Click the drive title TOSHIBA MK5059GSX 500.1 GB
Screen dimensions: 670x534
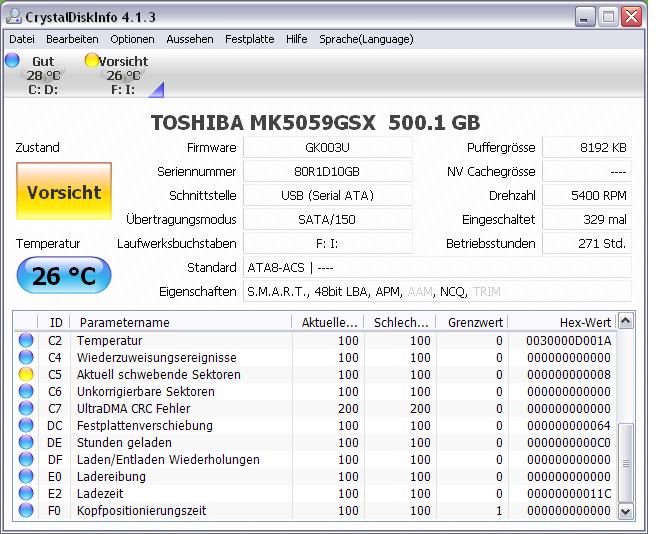point(315,123)
